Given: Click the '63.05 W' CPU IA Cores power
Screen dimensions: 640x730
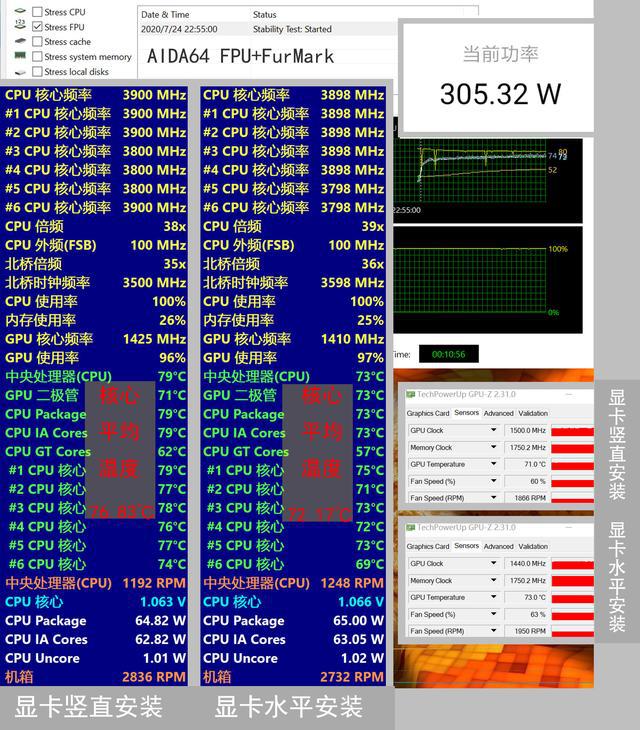Looking at the screenshot, I should click(358, 639).
